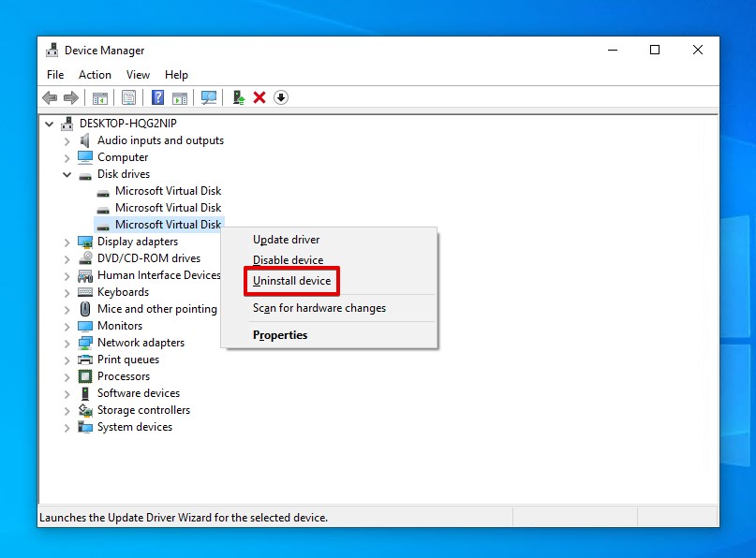Open the View menu
The image size is (756, 558).
[x=138, y=74]
